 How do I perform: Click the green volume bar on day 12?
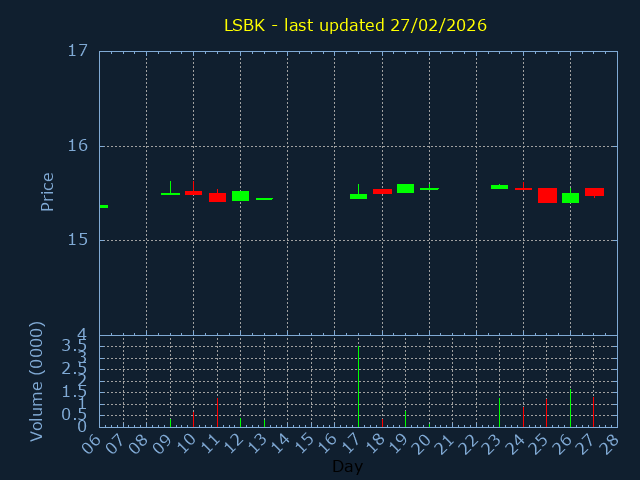pos(240,422)
